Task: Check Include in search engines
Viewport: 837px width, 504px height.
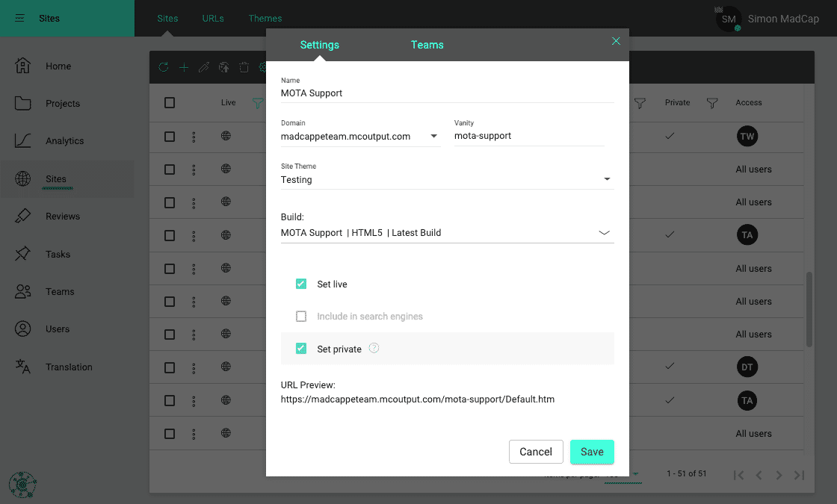Action: (301, 317)
